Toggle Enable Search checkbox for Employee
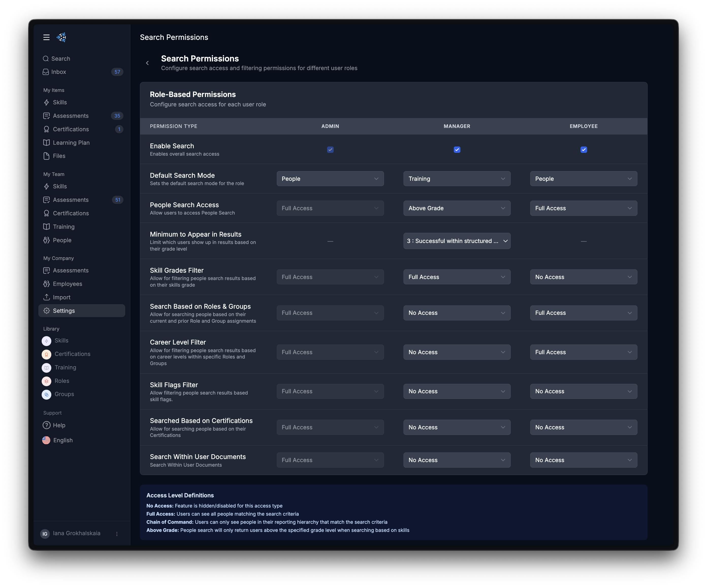Viewport: 707px width, 588px height. click(x=583, y=150)
